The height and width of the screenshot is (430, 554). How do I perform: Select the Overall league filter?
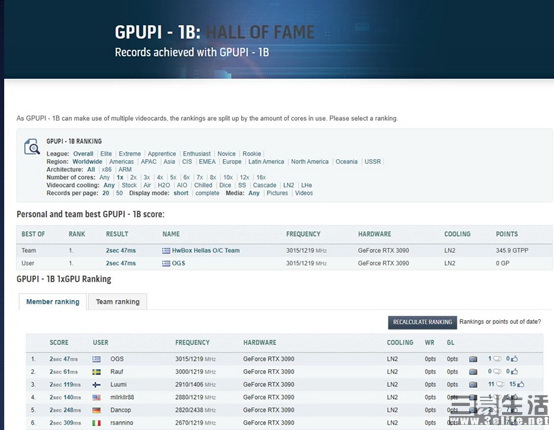[83, 154]
